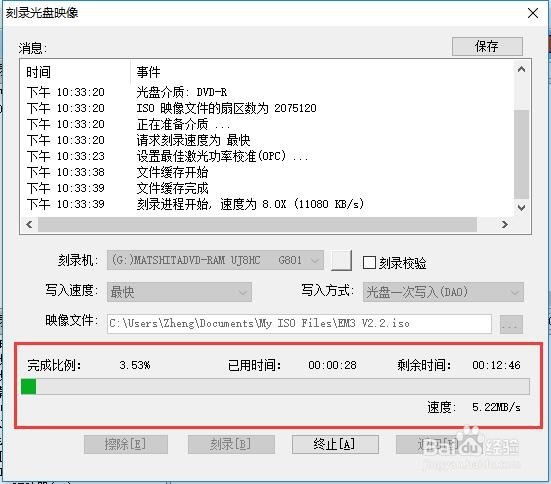Click the message list scroll down arrow
The width and height of the screenshot is (551, 484).
tap(521, 207)
